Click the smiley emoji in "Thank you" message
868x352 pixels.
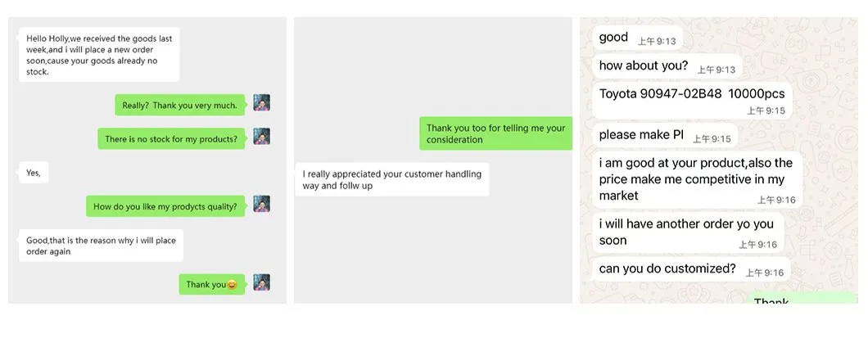(x=232, y=285)
